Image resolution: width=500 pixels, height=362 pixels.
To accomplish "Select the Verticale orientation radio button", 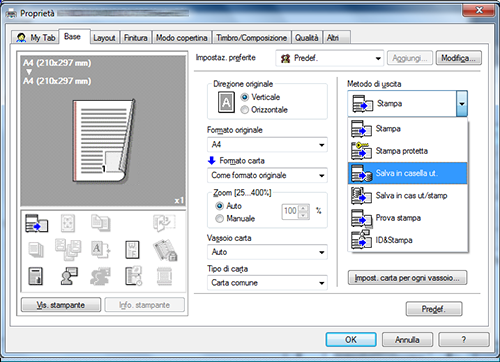I will [x=245, y=97].
